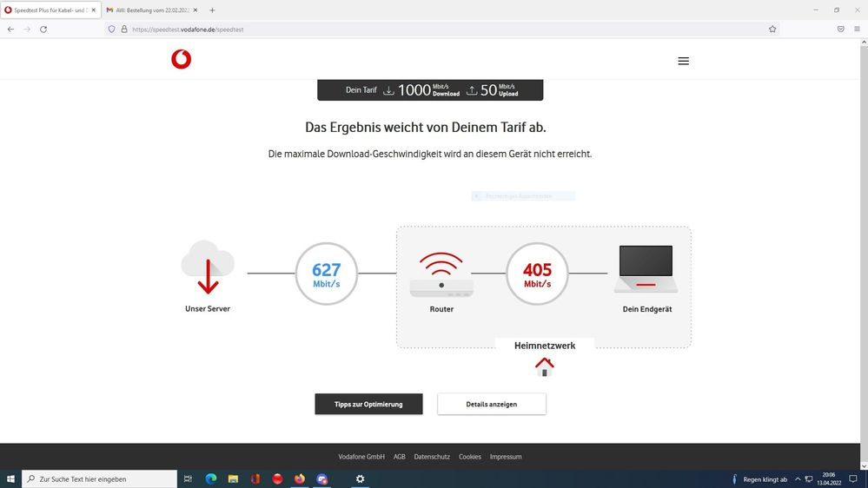Click the network icon in system tray
The width and height of the screenshot is (868, 488).
point(809,479)
